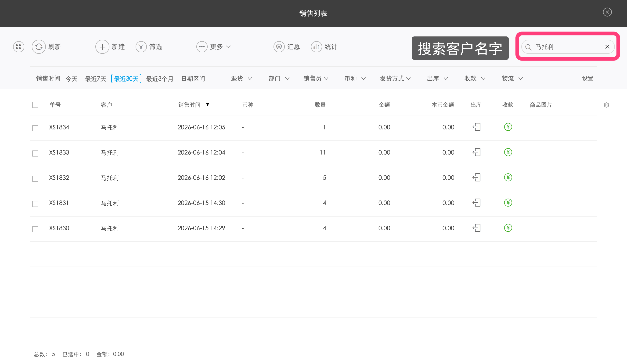
Task: Open the funnel filter icon
Action: tap(141, 47)
